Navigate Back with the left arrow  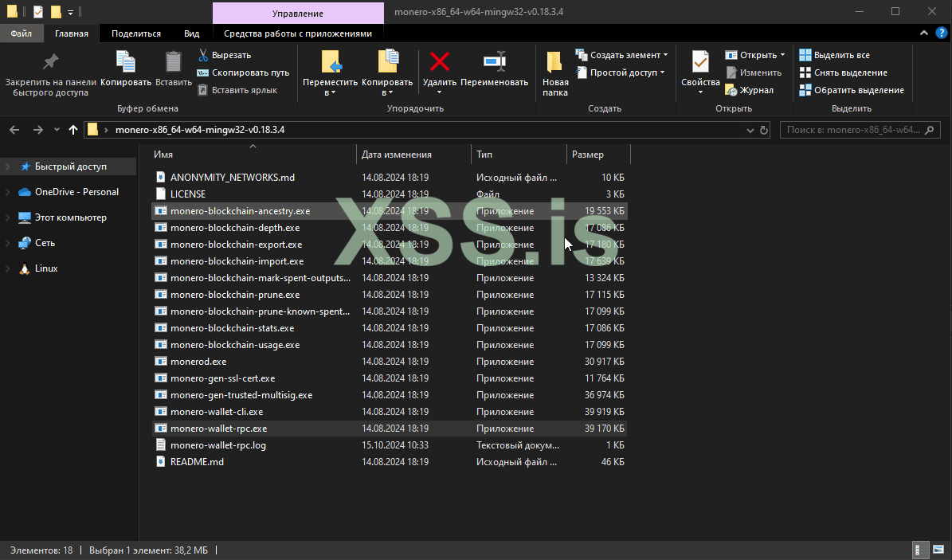pos(14,130)
